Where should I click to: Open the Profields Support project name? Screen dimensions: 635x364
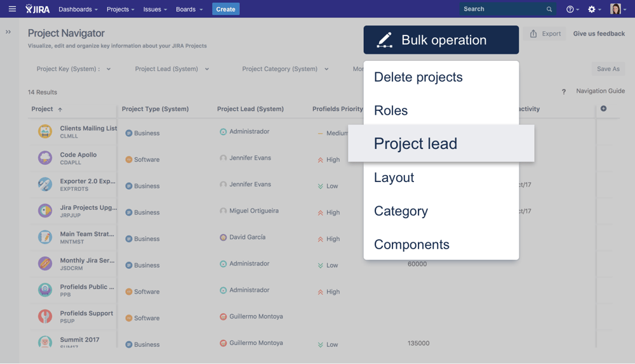(86, 313)
